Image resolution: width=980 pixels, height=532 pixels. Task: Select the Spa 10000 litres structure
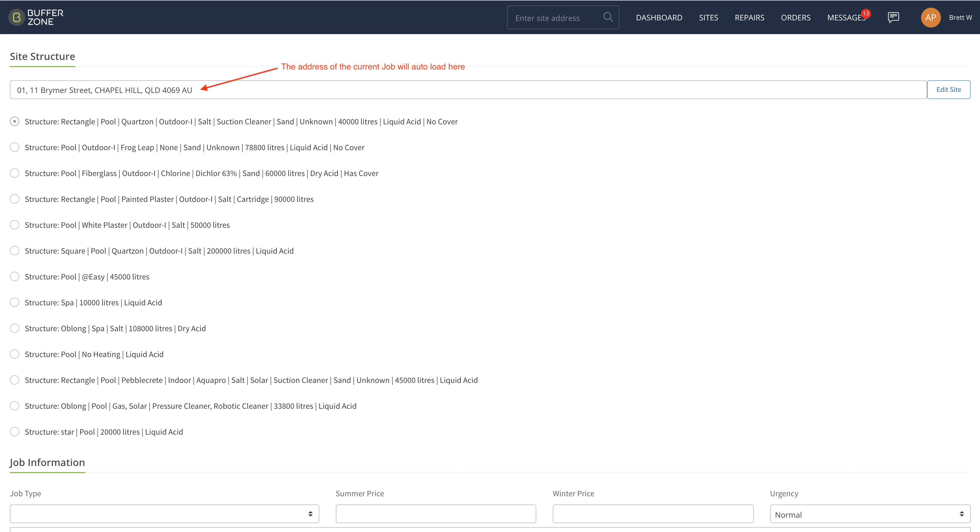pyautogui.click(x=15, y=302)
